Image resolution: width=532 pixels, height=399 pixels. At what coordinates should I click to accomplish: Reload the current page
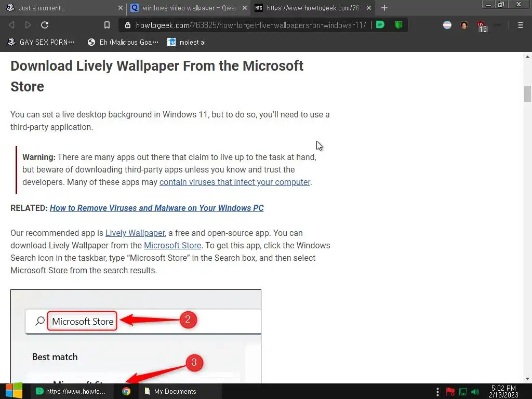tap(45, 25)
